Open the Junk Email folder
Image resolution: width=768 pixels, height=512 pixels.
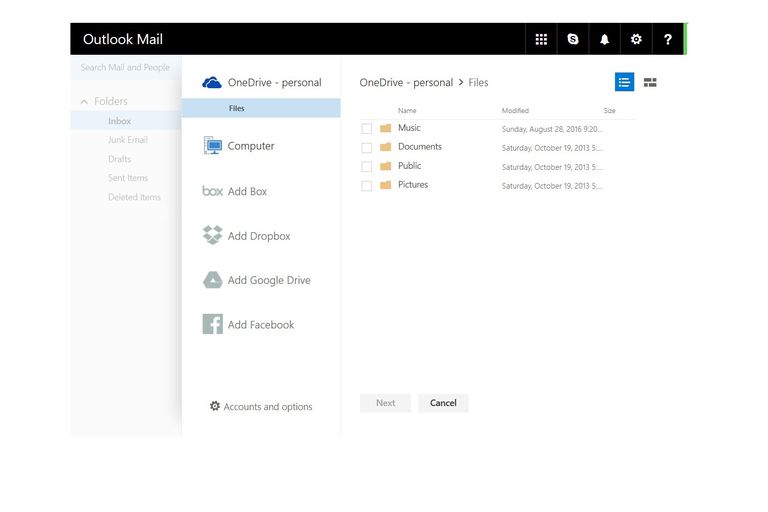[x=128, y=140]
